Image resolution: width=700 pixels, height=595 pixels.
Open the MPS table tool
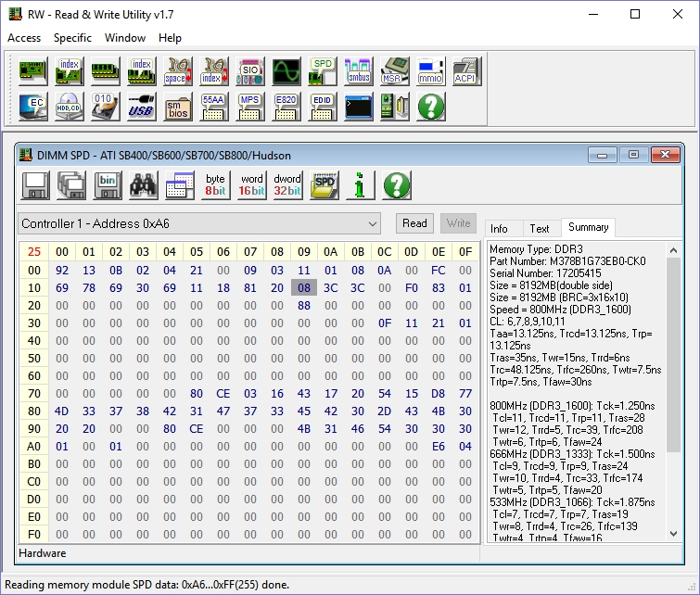point(250,107)
